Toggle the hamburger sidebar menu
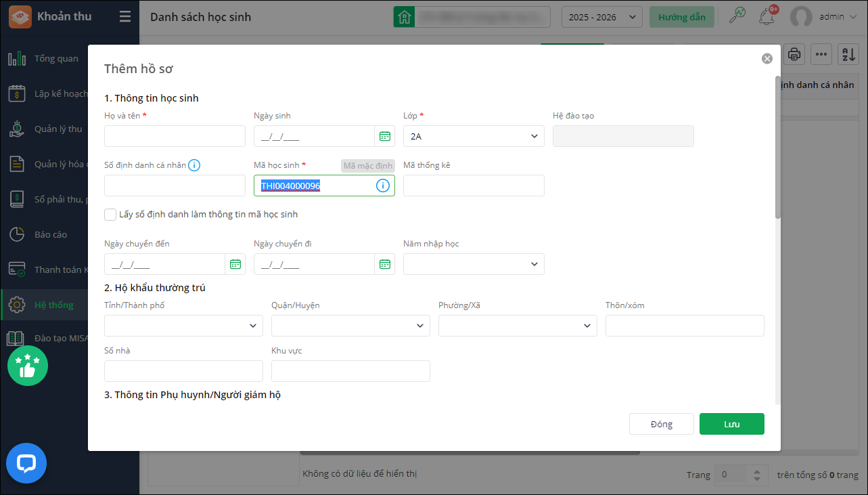This screenshot has height=495, width=868. (x=125, y=17)
